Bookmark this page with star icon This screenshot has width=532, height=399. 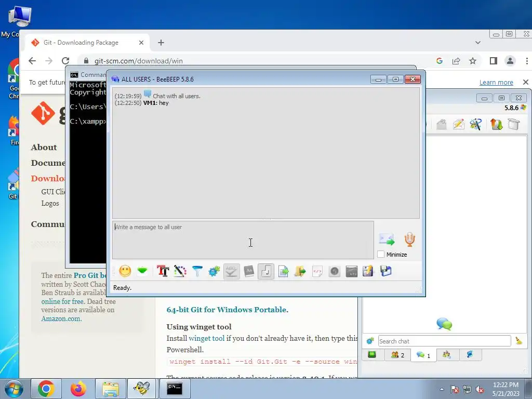(x=473, y=61)
